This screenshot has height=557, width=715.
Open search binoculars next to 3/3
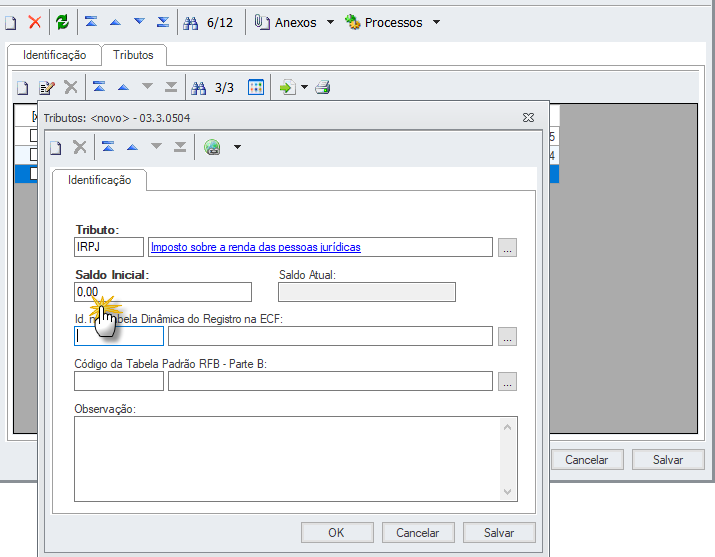[x=198, y=88]
